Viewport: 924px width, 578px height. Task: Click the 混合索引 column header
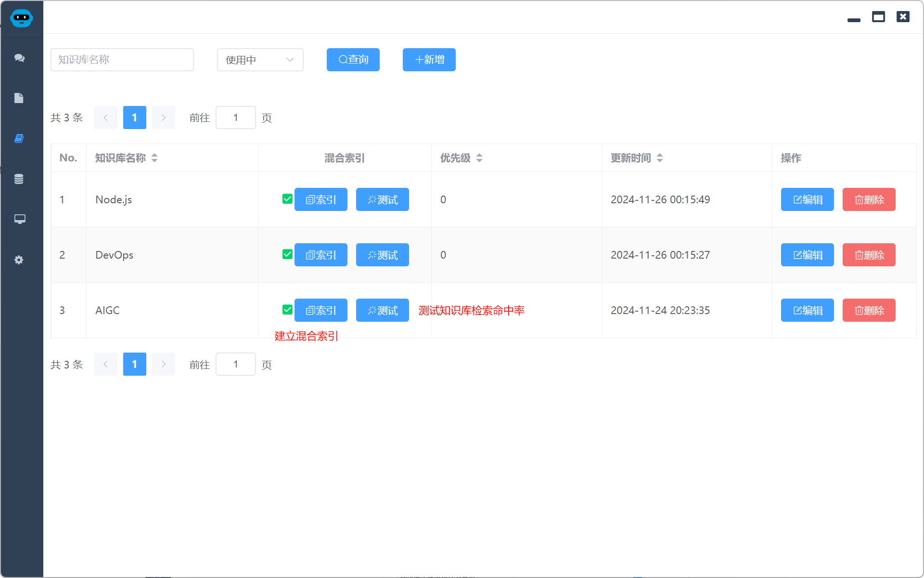[345, 158]
